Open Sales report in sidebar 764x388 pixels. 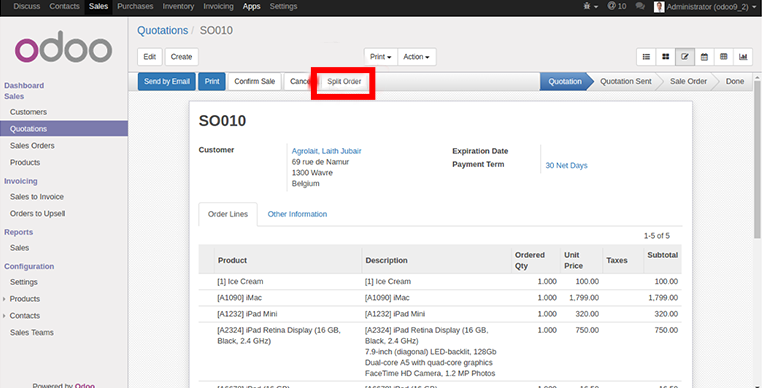click(x=19, y=248)
